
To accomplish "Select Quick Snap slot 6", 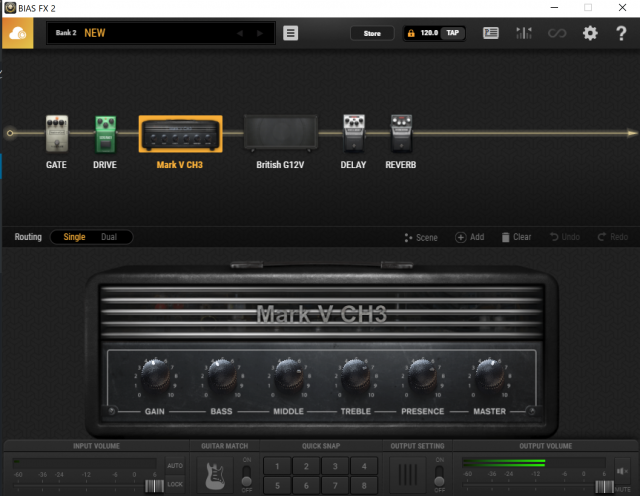I will (x=306, y=485).
